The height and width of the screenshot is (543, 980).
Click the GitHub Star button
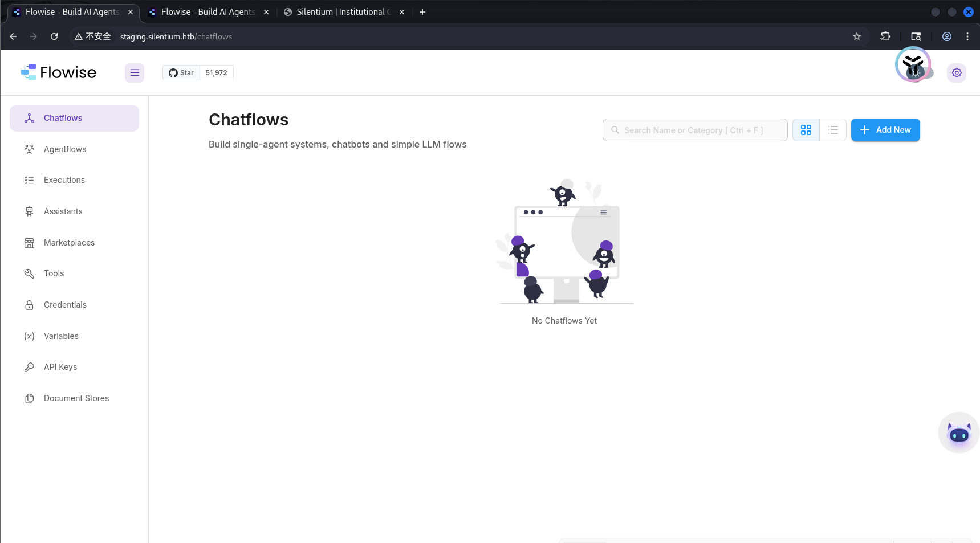181,73
